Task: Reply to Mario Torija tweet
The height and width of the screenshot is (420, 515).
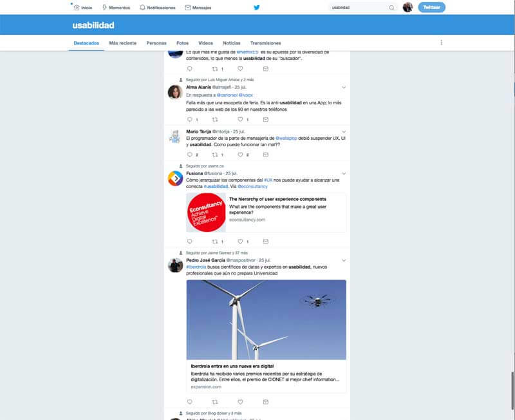Action: [x=189, y=155]
